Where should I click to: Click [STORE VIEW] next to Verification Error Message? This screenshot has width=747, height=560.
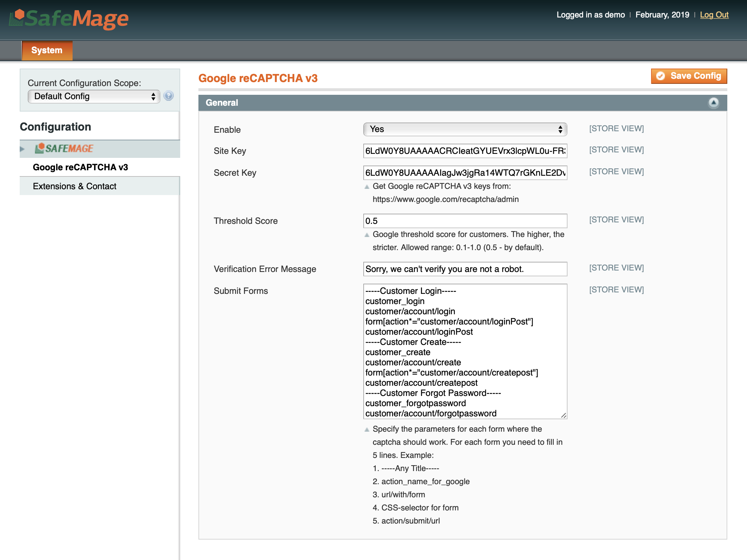coord(616,268)
